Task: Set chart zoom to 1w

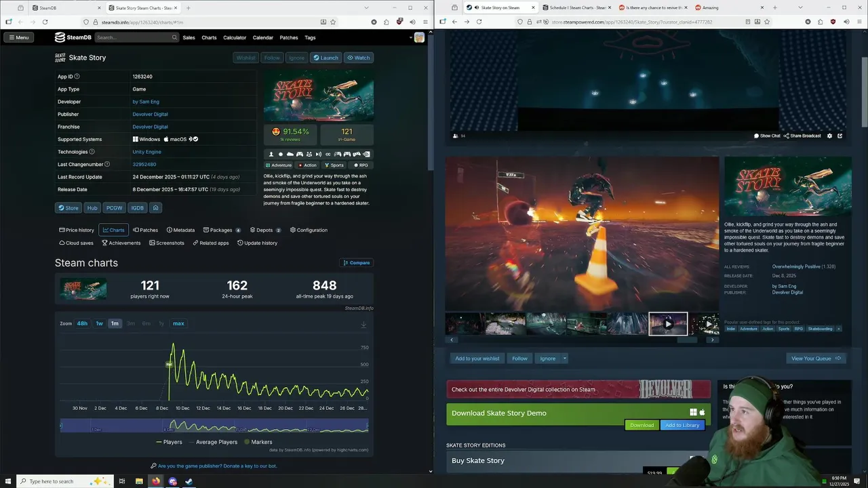Action: tap(99, 323)
